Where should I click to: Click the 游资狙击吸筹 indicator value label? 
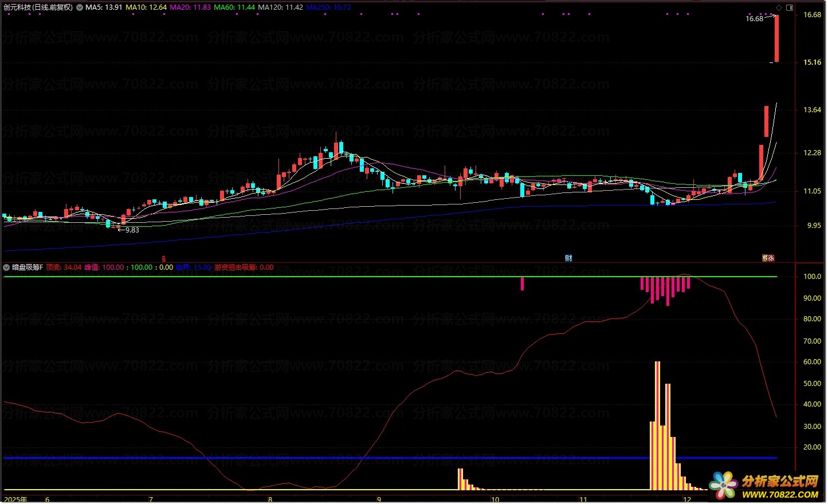tap(244, 267)
